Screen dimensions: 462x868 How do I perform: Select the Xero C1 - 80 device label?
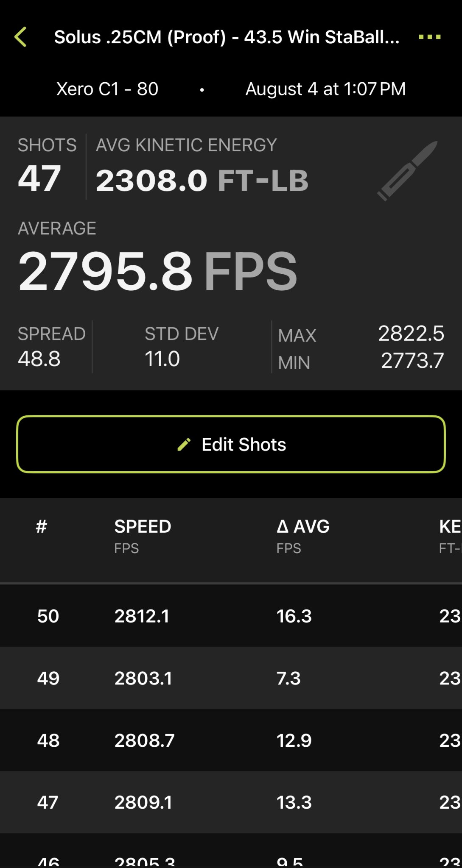107,89
